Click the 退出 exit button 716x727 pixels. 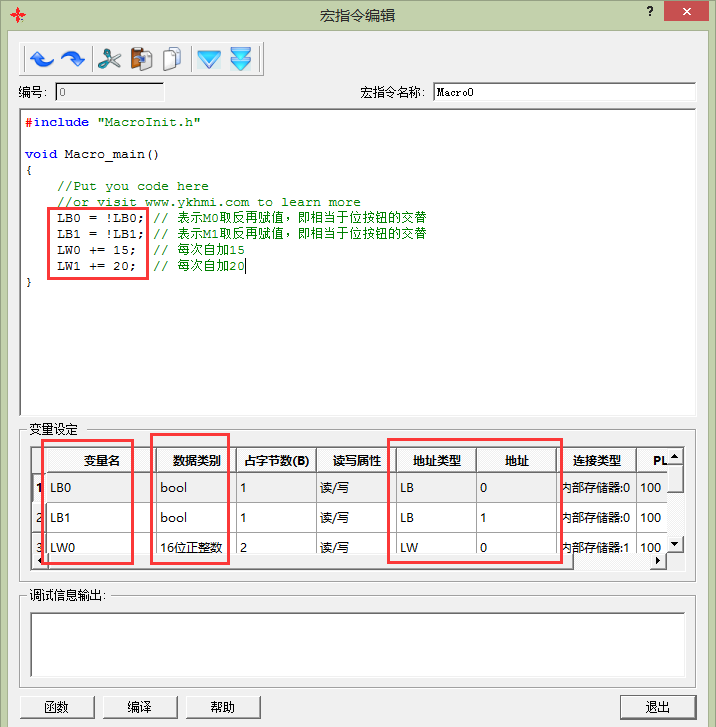657,707
